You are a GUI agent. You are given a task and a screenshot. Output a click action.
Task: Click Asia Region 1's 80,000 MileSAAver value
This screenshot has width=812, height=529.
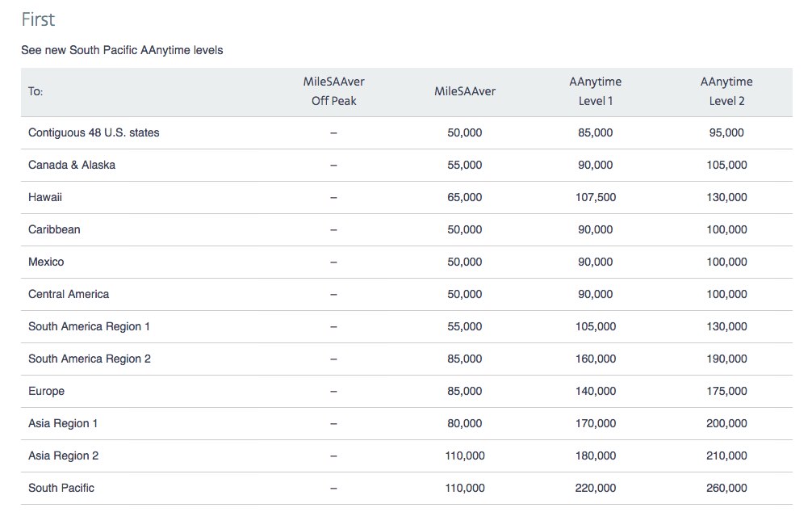tap(464, 423)
